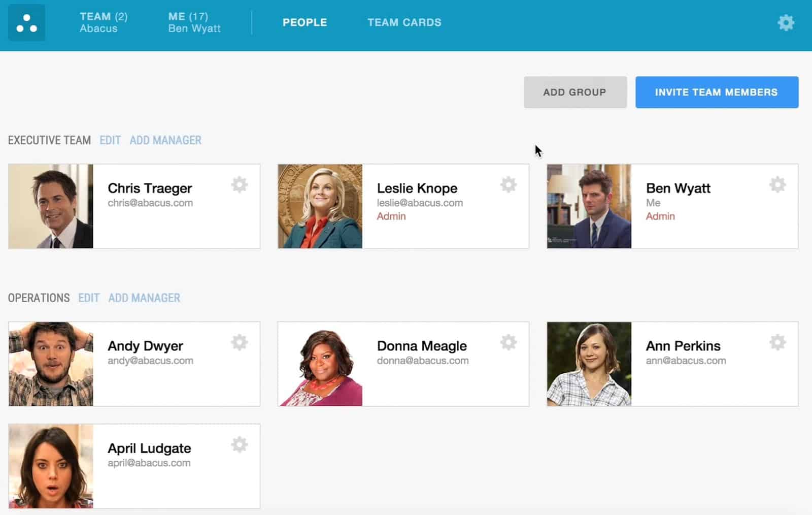This screenshot has height=515, width=812.
Task: Click EDIT next to Executive Team
Action: (110, 140)
